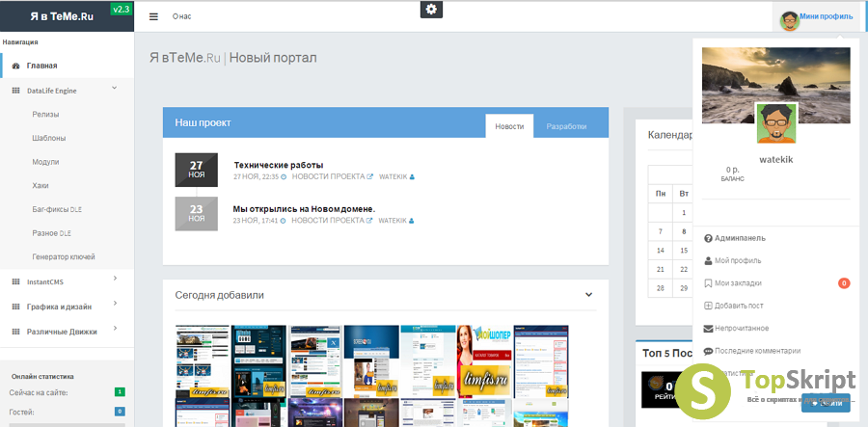
Task: Click the speech bubble icon for Последние комментарии
Action: (x=708, y=351)
